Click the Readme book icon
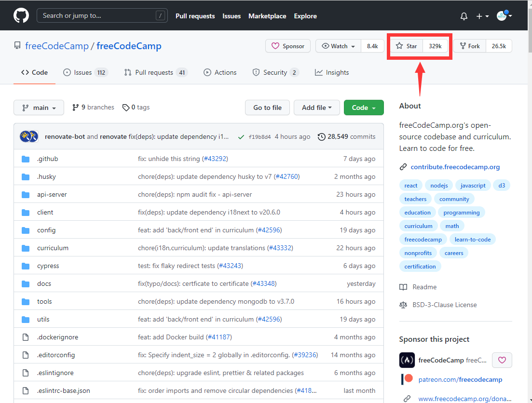This screenshot has height=403, width=532. (403, 287)
